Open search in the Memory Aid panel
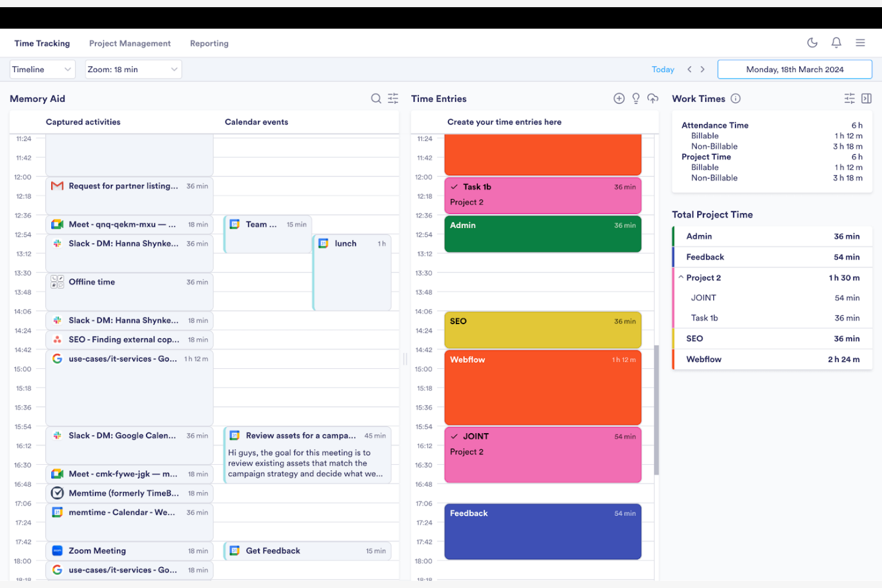882x588 pixels. (x=376, y=98)
